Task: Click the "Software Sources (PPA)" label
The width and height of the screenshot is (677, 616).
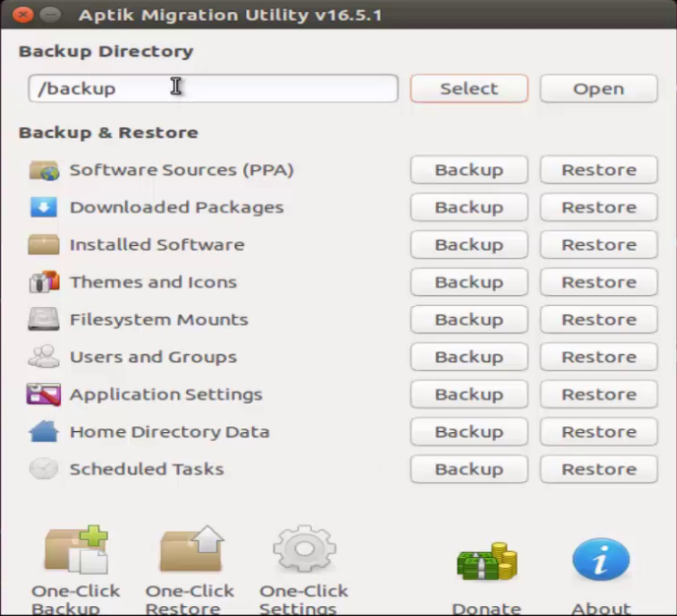Action: tap(182, 170)
